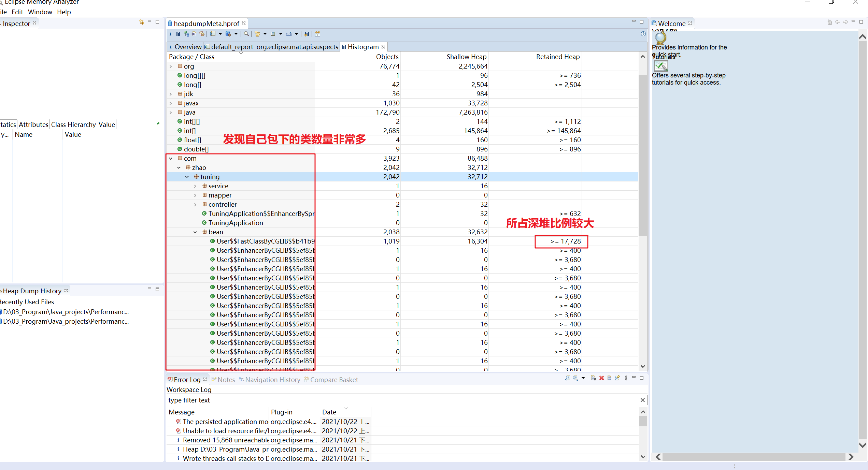Select the Class Hierarchy tab
Viewport: 868px width, 470px height.
coord(73,124)
